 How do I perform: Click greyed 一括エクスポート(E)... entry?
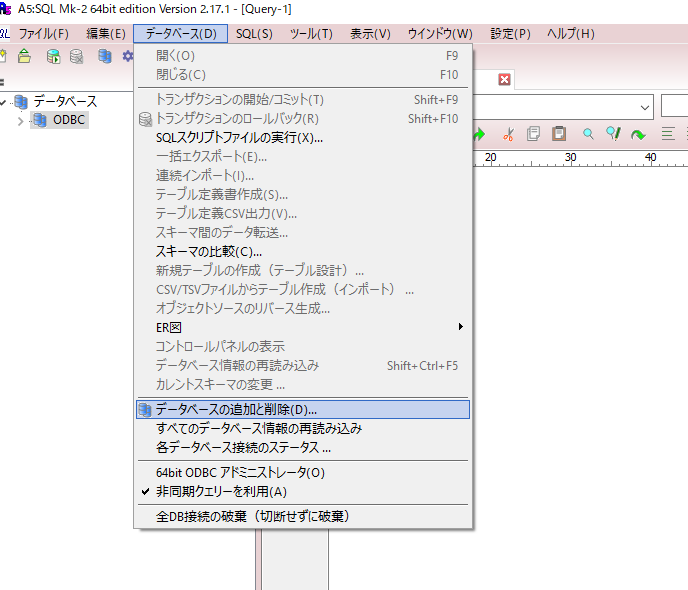pyautogui.click(x=303, y=157)
